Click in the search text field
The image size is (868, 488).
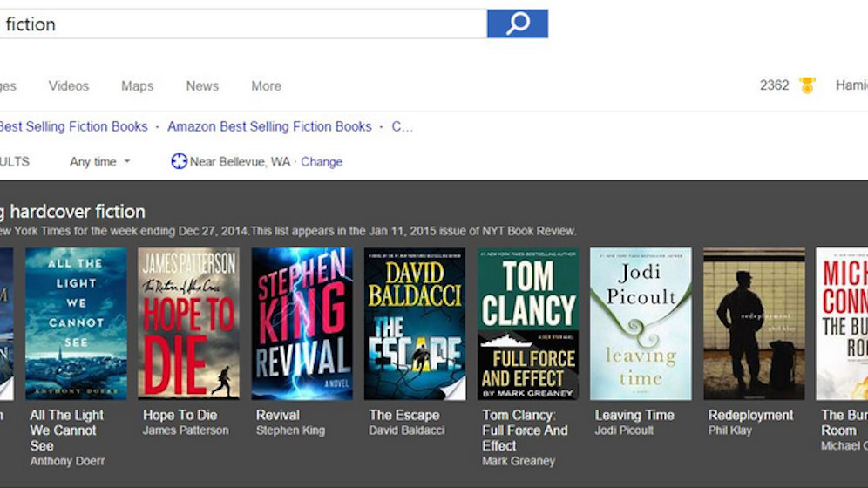click(244, 24)
